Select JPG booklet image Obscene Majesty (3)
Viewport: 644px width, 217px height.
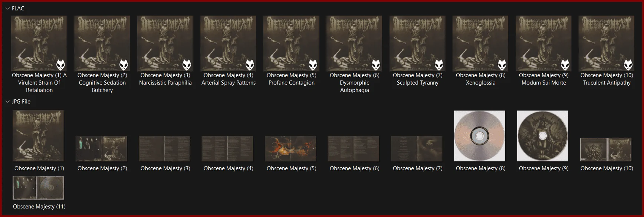tap(164, 149)
